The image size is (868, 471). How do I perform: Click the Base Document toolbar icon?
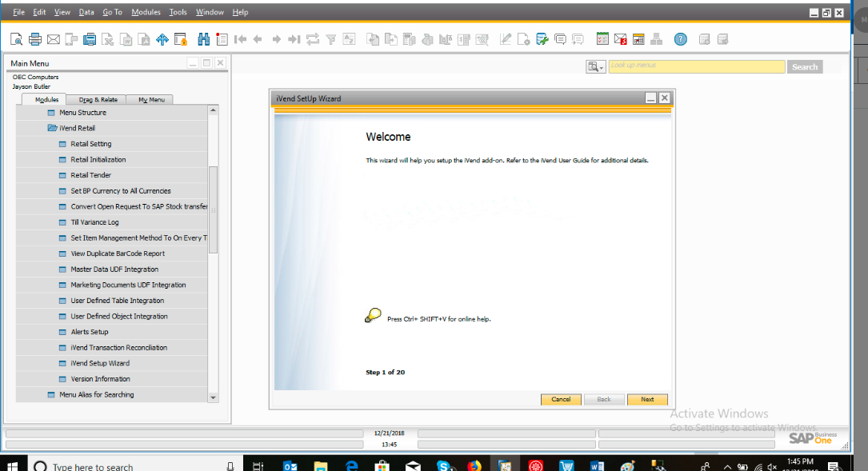[x=373, y=39]
